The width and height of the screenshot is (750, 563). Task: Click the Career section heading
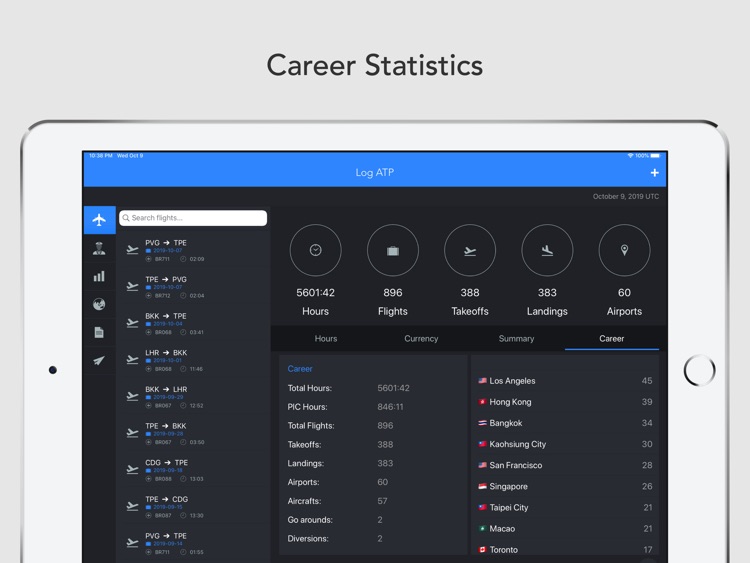click(x=300, y=369)
